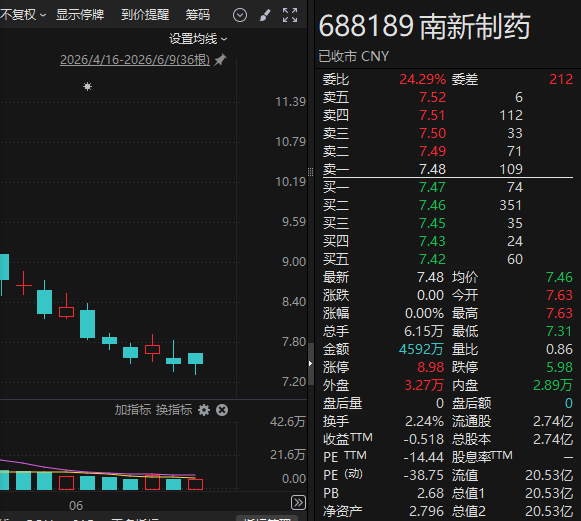Screen dimensions: 581x521
Task: Click 今开 value 7.63
Action: 560,295
